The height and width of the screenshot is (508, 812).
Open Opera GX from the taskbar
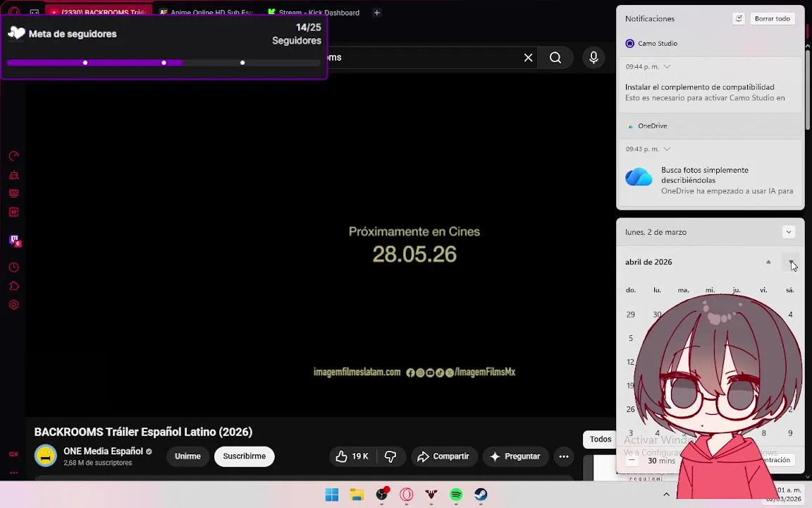pos(407,495)
